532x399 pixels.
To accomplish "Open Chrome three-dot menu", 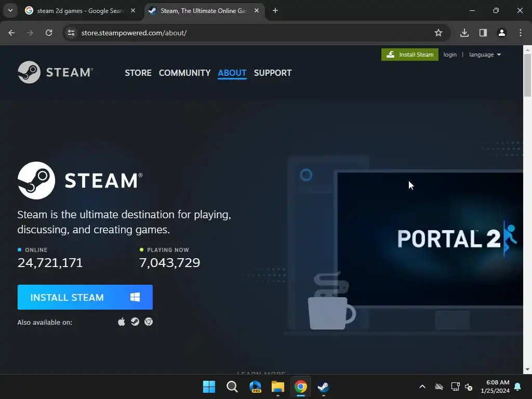I will click(x=521, y=33).
